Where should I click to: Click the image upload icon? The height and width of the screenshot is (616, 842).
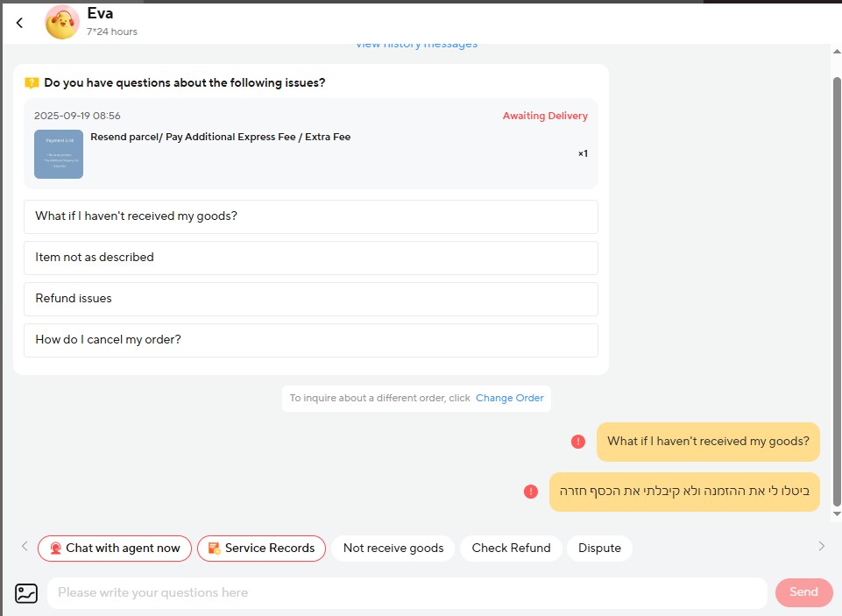tap(26, 593)
